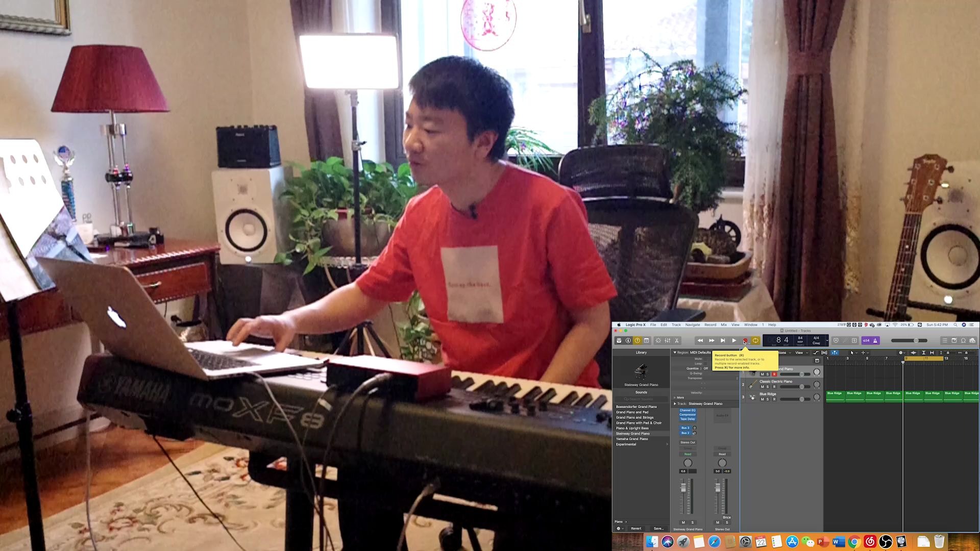980x551 pixels.
Task: Open the Cycle/Loop mode icon
Action: [x=755, y=340]
